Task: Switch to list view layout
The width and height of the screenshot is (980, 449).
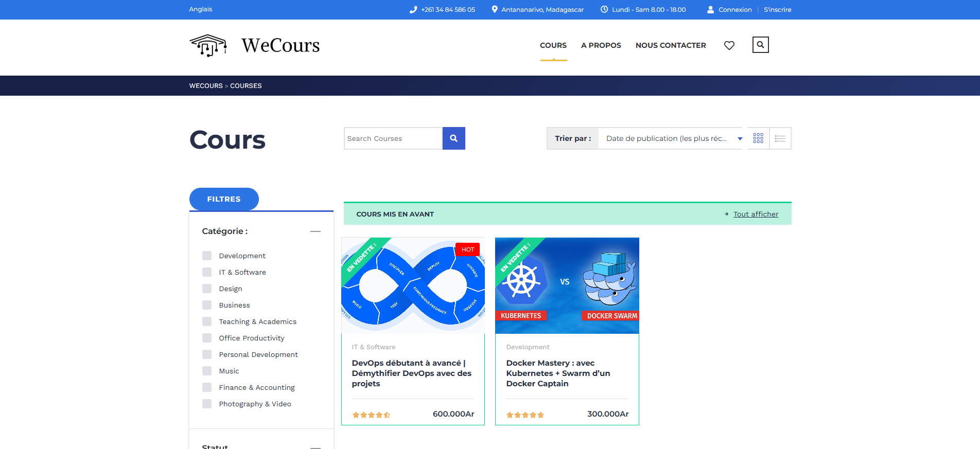Action: click(780, 138)
